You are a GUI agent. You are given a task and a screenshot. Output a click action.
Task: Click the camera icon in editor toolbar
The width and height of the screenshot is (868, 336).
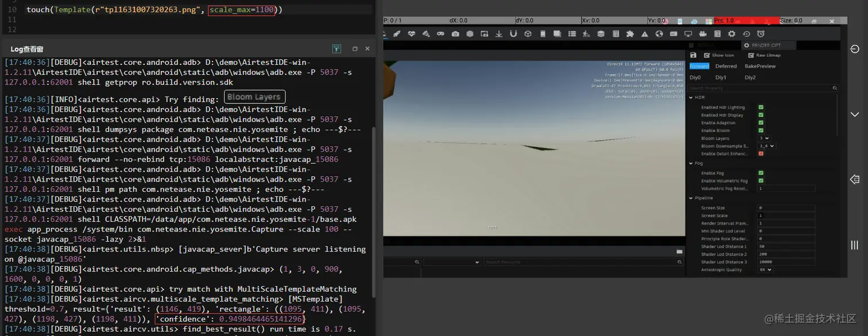coord(455,34)
